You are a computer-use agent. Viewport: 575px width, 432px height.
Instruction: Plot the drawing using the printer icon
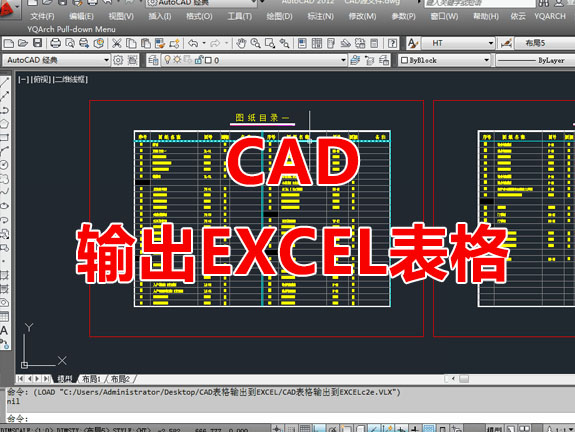[x=55, y=43]
